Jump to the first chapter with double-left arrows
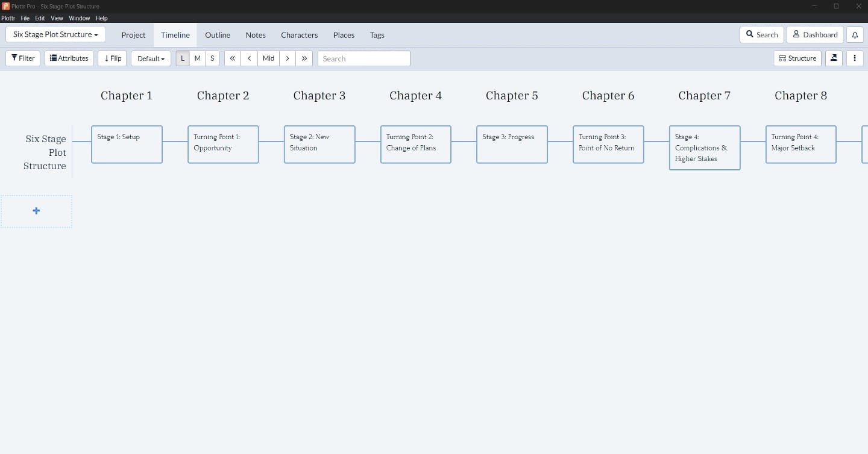The width and height of the screenshot is (868, 454). click(x=232, y=58)
